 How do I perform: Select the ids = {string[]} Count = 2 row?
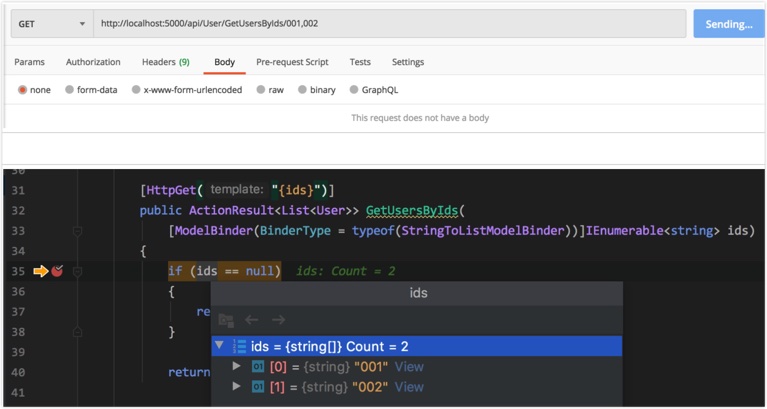click(417, 346)
